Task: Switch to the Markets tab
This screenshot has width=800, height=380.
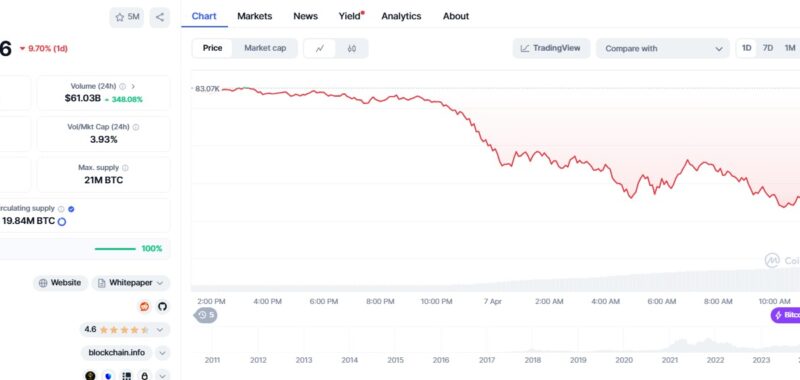Action: (255, 16)
